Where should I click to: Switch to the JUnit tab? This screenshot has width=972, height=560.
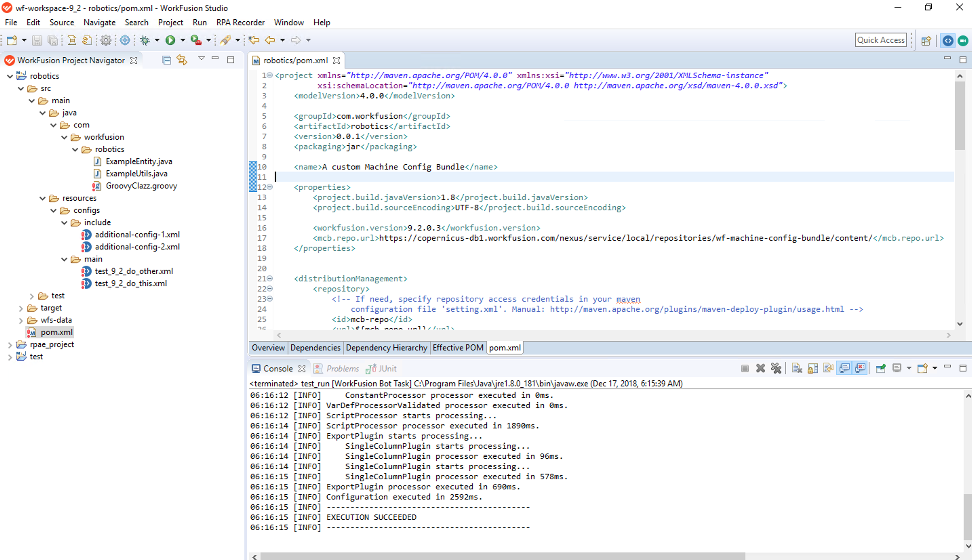pyautogui.click(x=381, y=368)
